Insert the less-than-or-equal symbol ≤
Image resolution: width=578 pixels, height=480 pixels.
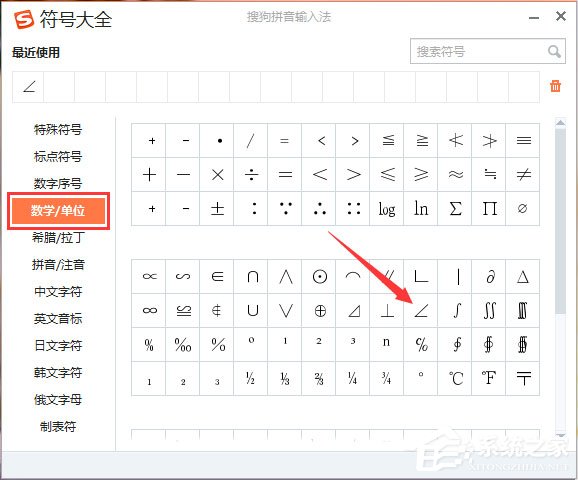coord(387,174)
